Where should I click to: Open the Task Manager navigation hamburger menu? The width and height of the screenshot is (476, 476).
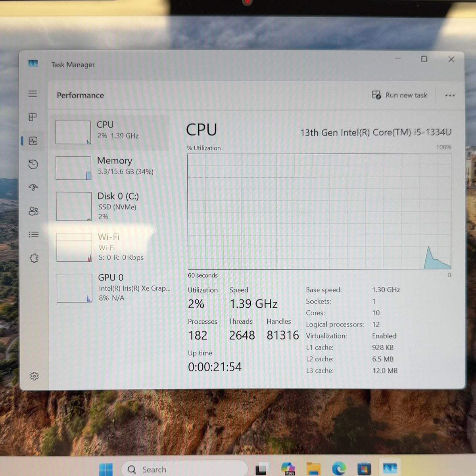point(33,94)
